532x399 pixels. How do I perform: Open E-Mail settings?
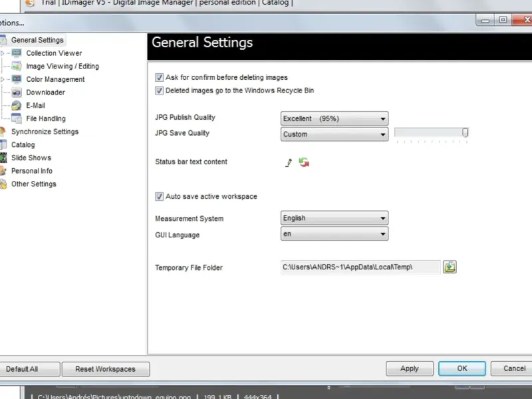click(36, 106)
